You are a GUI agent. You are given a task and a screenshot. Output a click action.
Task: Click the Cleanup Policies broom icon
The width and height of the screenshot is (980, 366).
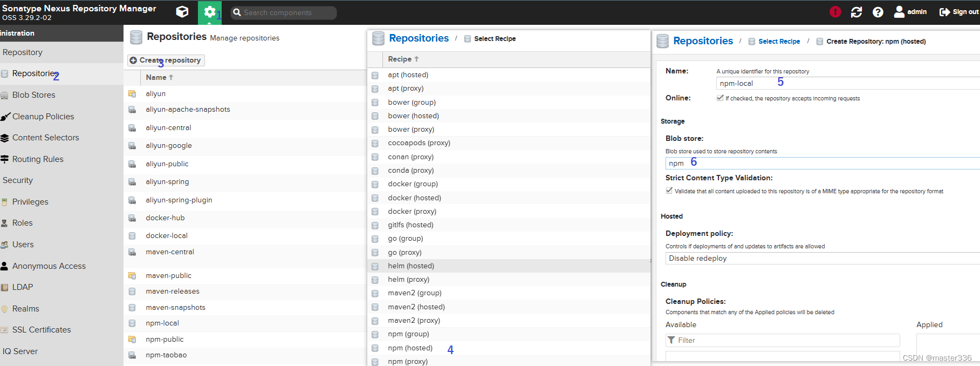pyautogui.click(x=5, y=117)
